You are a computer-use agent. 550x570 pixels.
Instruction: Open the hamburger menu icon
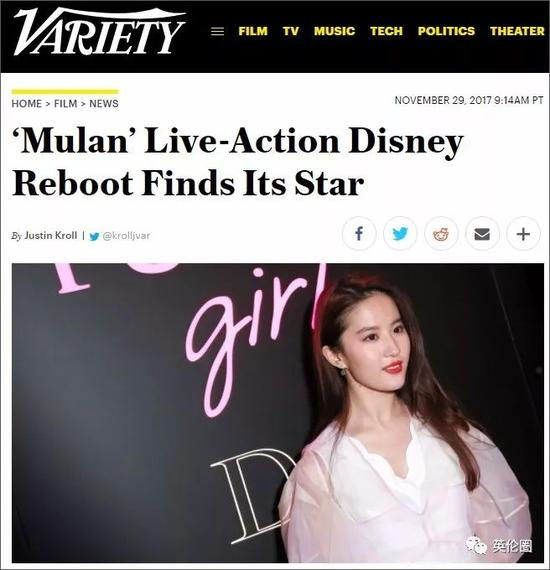(x=217, y=31)
